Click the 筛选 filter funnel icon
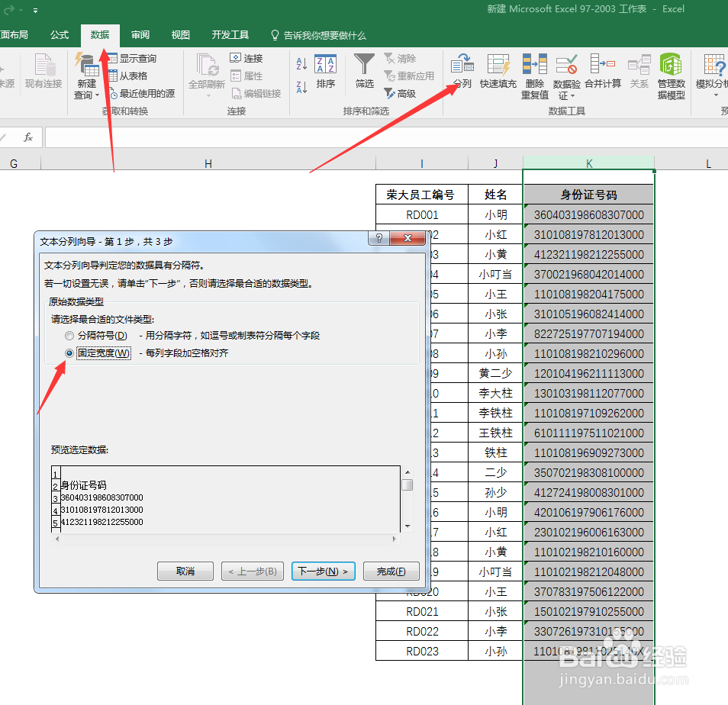 click(x=365, y=63)
